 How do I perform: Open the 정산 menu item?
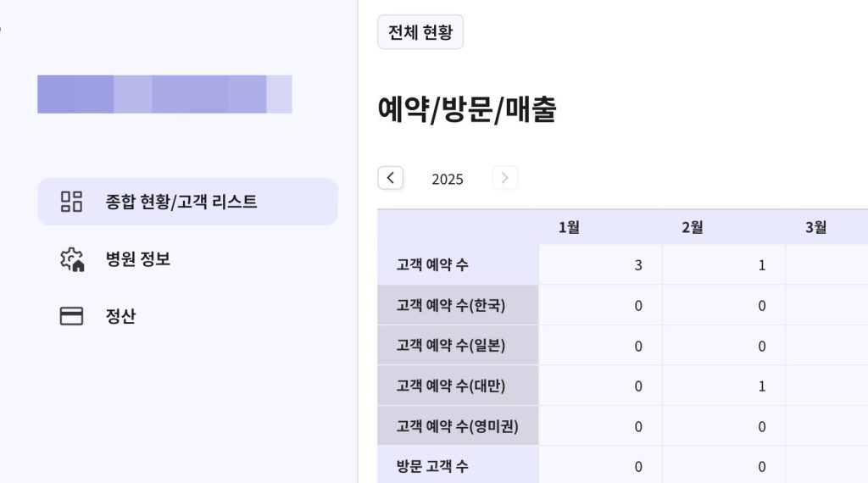click(x=120, y=316)
